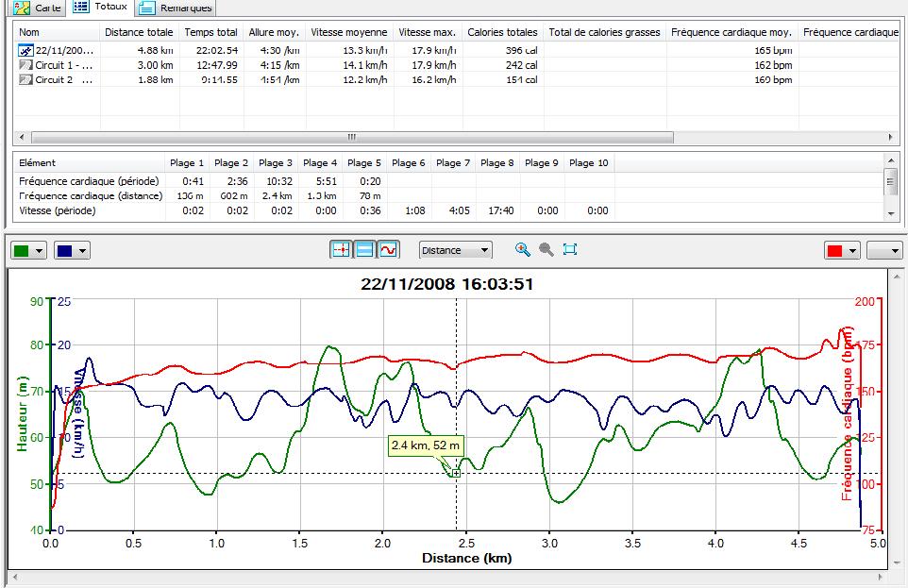The height and width of the screenshot is (588, 908).
Task: Click the lap icon next to Circuit 1
Action: click(x=25, y=65)
